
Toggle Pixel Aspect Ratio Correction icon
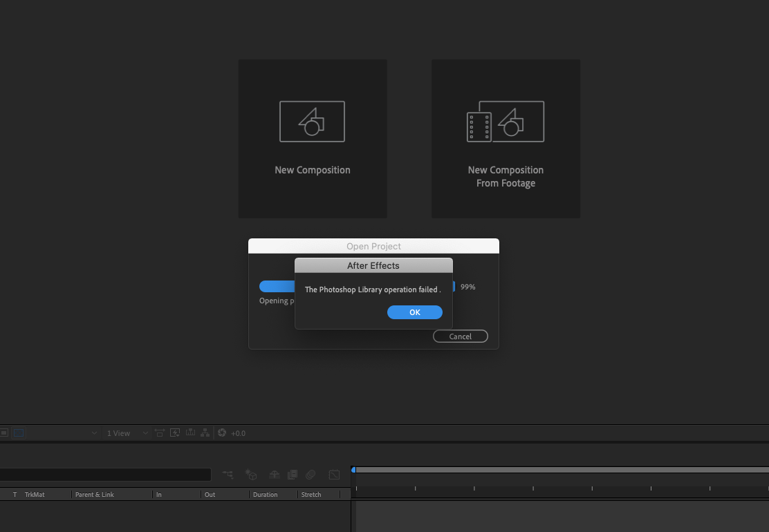(159, 433)
